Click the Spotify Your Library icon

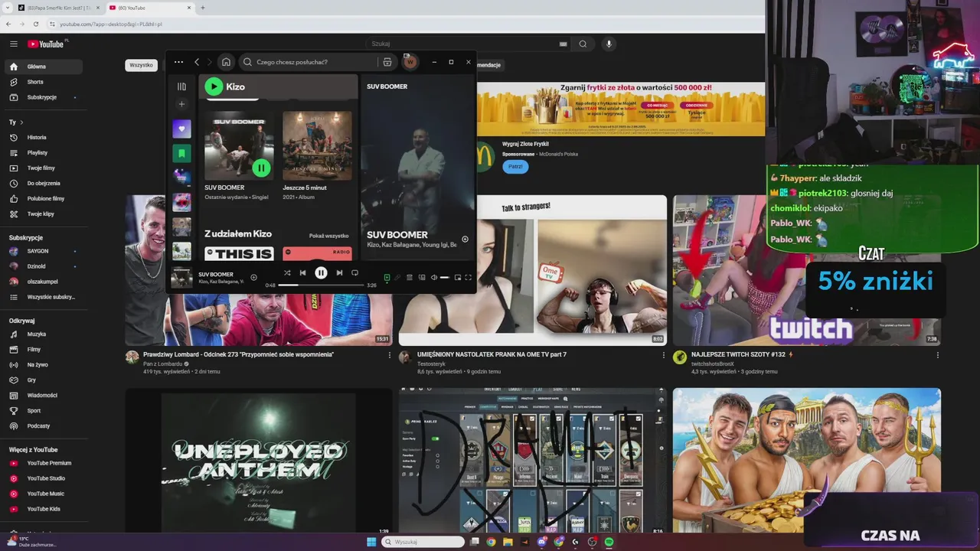click(181, 86)
